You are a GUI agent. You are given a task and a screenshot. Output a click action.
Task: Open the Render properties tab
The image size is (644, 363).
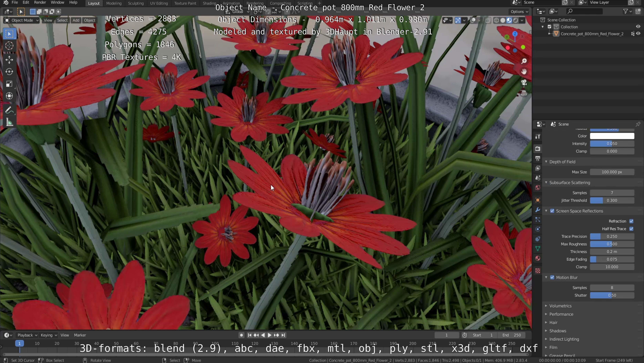[x=538, y=149]
